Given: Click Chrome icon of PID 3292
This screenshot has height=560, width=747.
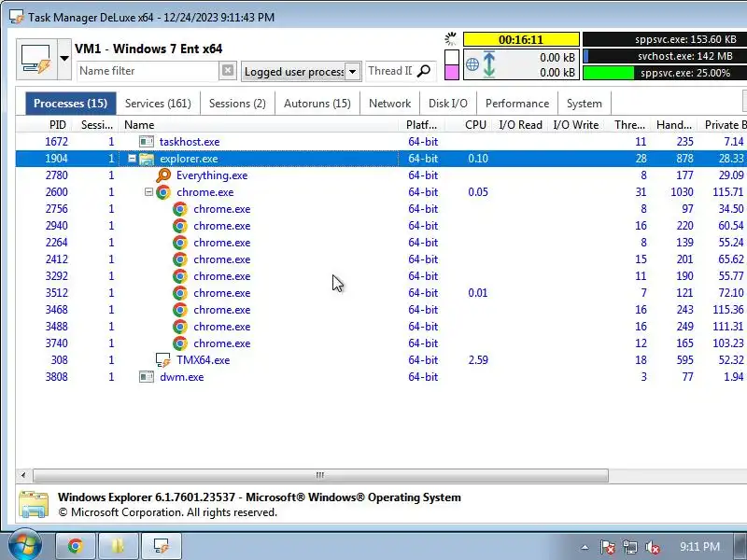Looking at the screenshot, I should pyautogui.click(x=179, y=276).
